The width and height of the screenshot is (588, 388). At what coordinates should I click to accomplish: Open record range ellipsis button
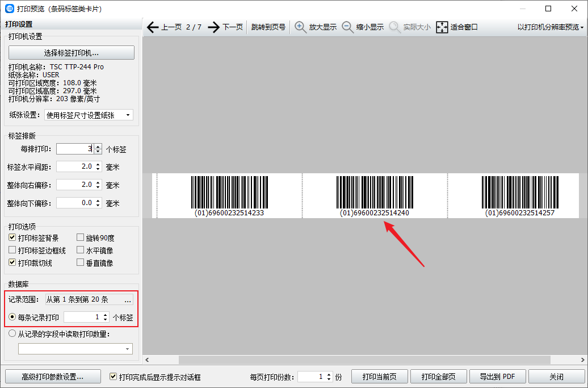(x=128, y=299)
